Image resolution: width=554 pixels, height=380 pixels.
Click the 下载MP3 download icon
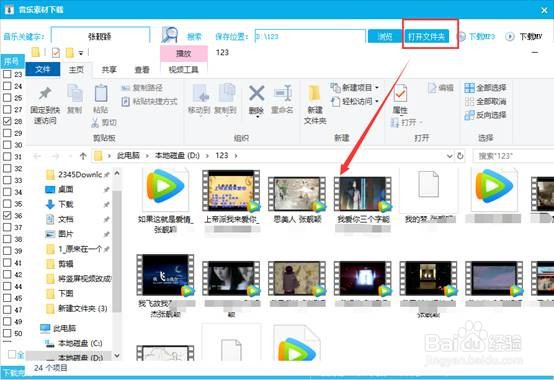point(462,36)
